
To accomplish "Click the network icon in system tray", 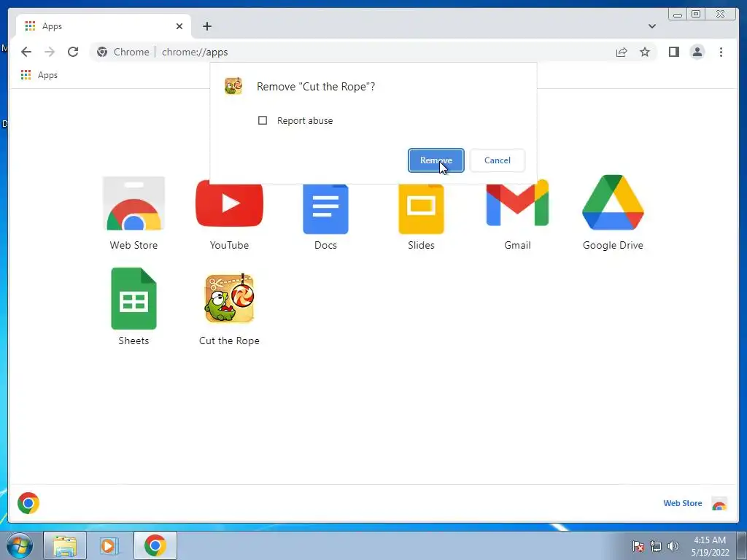I will coord(656,546).
